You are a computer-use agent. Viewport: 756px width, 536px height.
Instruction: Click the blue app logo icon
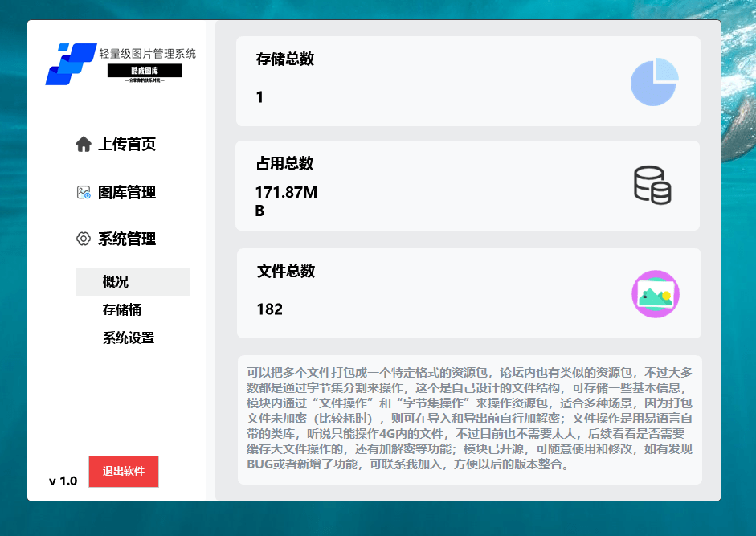(71, 64)
